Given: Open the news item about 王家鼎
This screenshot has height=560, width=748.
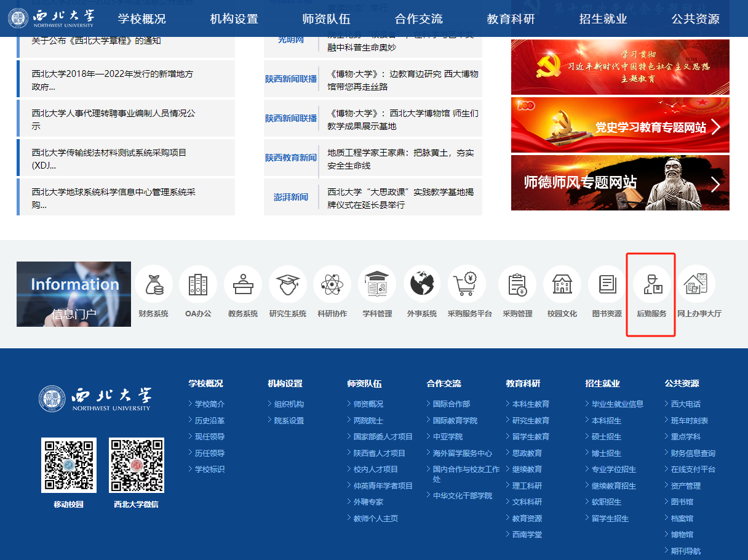Looking at the screenshot, I should point(400,159).
